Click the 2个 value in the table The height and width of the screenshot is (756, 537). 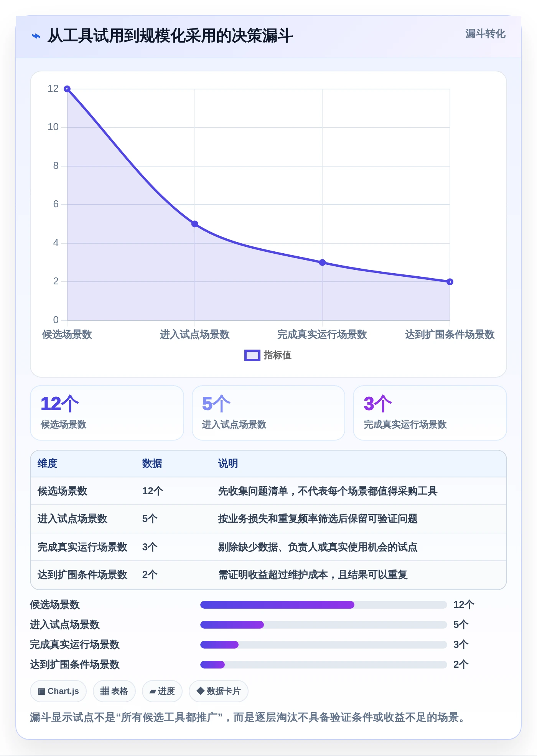point(150,575)
